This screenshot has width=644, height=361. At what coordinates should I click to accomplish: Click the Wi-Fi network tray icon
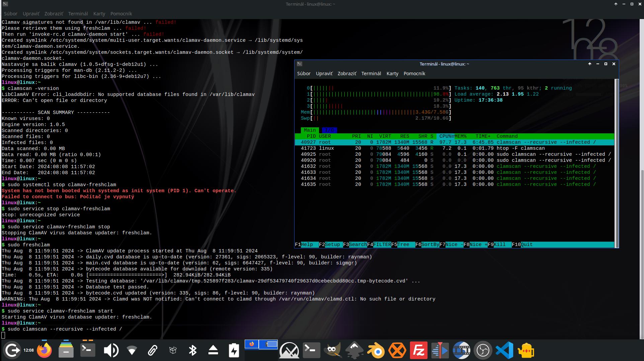132,350
